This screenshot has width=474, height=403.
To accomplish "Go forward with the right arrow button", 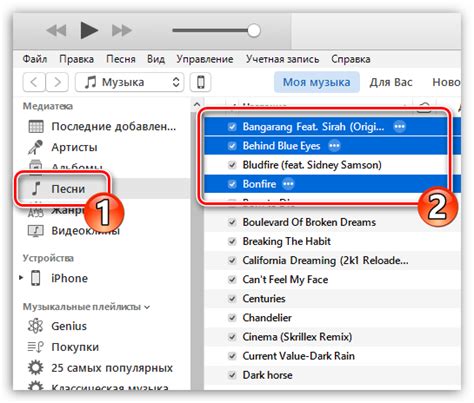I will click(57, 82).
